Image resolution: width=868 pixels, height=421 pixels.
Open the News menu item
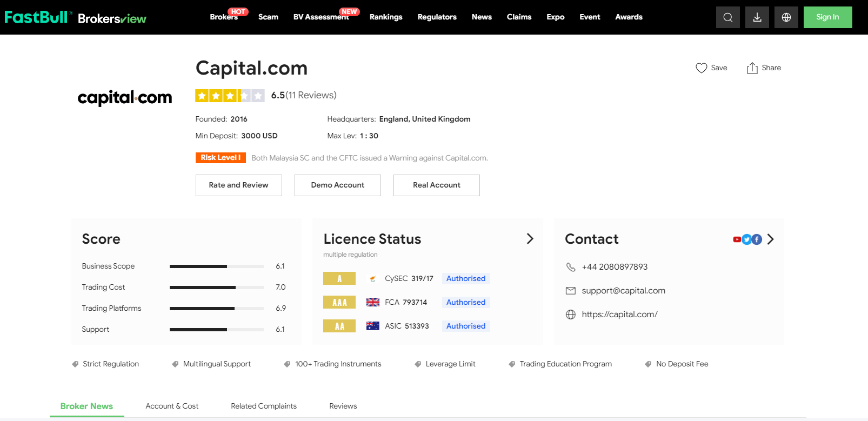482,17
